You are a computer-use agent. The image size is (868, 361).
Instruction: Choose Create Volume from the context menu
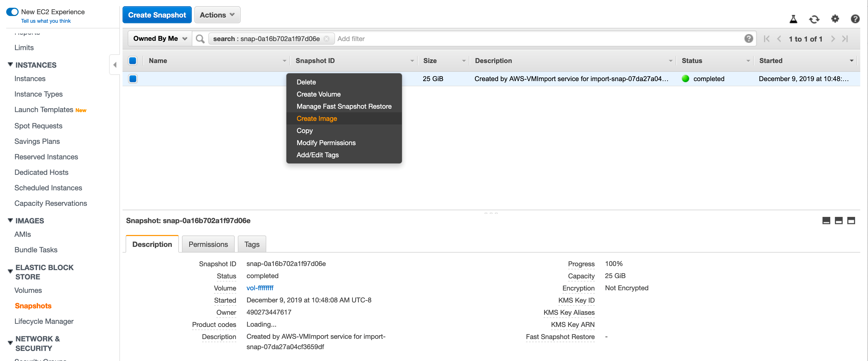pyautogui.click(x=344, y=94)
